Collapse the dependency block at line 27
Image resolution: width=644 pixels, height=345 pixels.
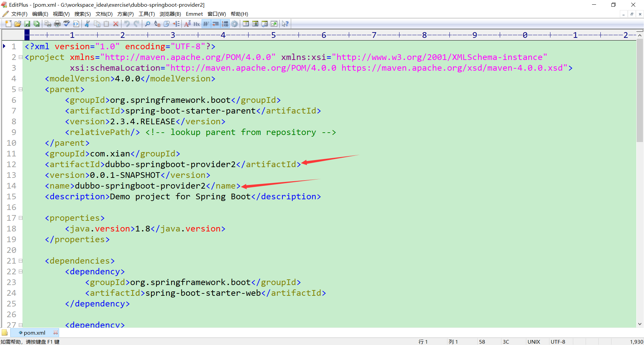(x=20, y=325)
